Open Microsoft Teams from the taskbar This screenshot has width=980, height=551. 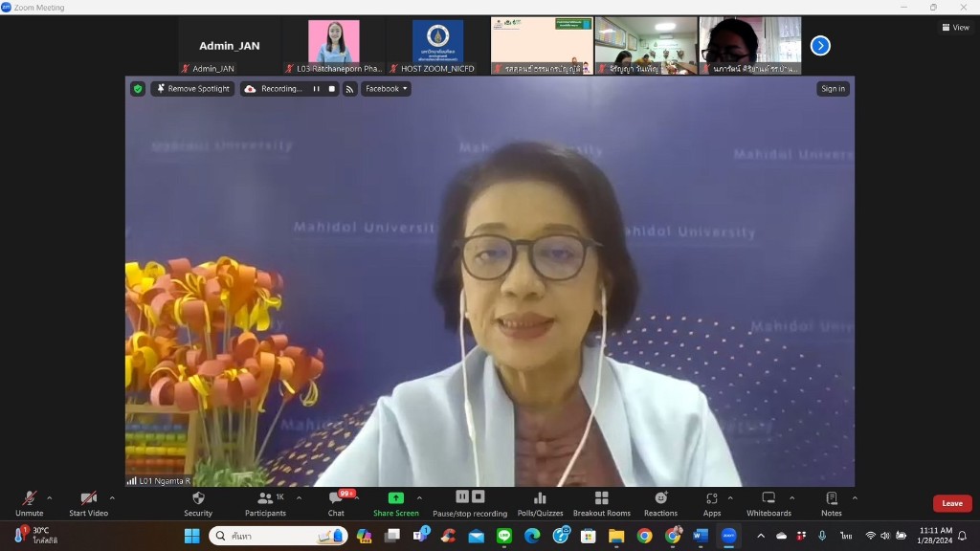click(421, 536)
